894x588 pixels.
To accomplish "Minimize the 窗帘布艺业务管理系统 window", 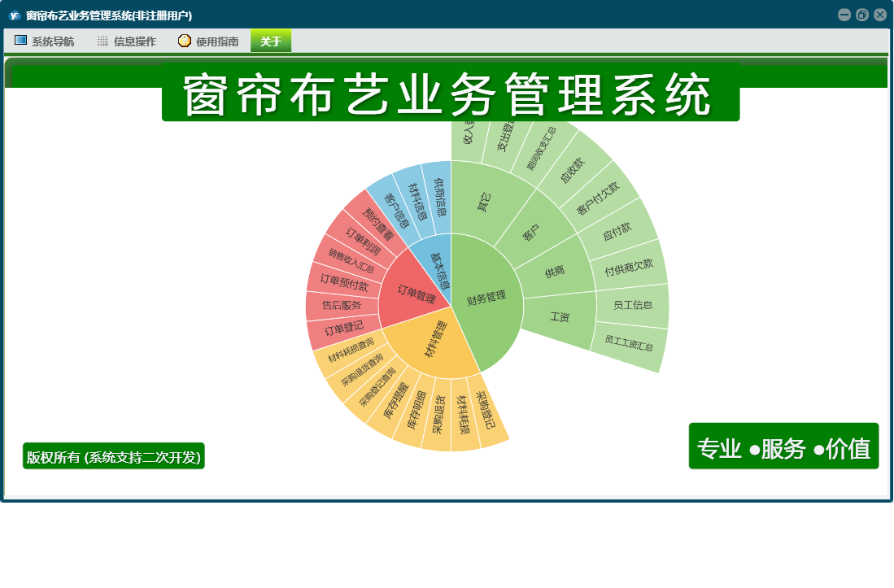I will [x=844, y=15].
